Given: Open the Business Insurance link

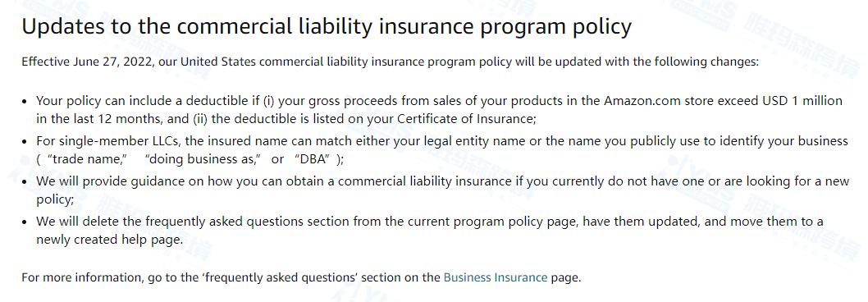Looking at the screenshot, I should click(496, 277).
